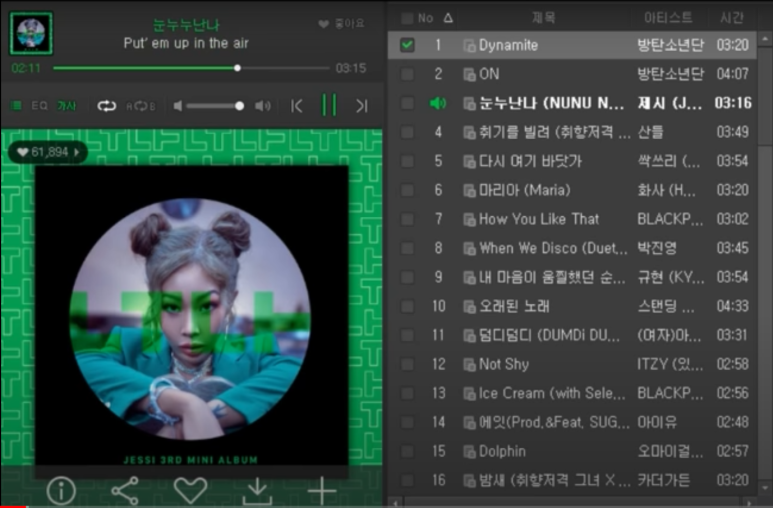This screenshot has height=508, width=773.
Task: Click the small album thumbnail at top
Action: tap(31, 34)
